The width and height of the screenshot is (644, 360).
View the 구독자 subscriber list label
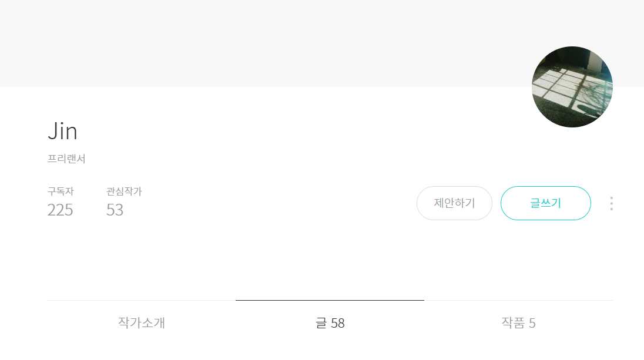[x=61, y=191]
